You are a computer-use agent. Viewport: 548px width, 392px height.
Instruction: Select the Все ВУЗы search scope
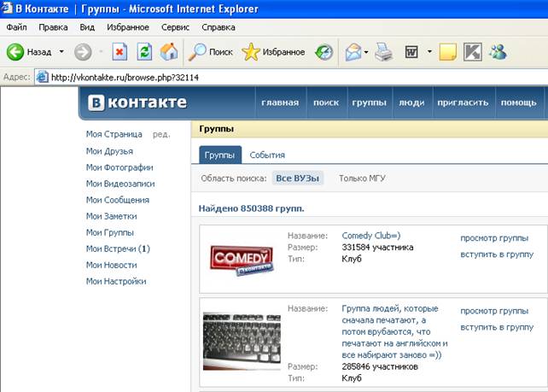click(297, 178)
